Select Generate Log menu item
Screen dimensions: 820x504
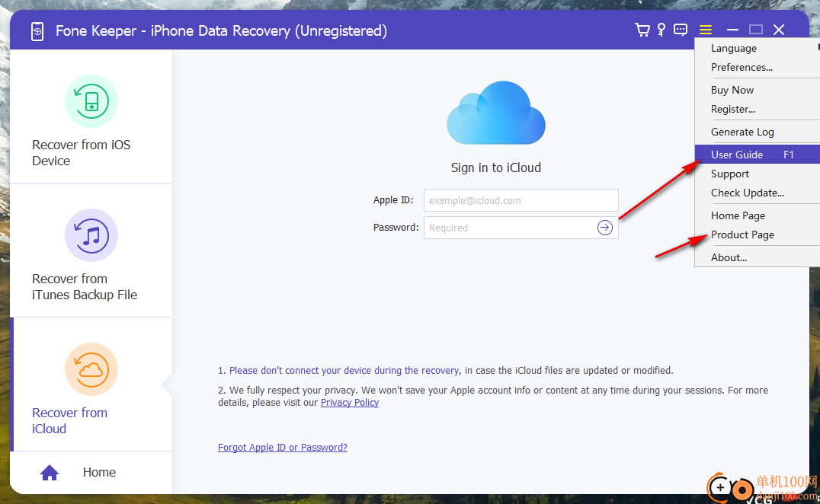[758, 132]
